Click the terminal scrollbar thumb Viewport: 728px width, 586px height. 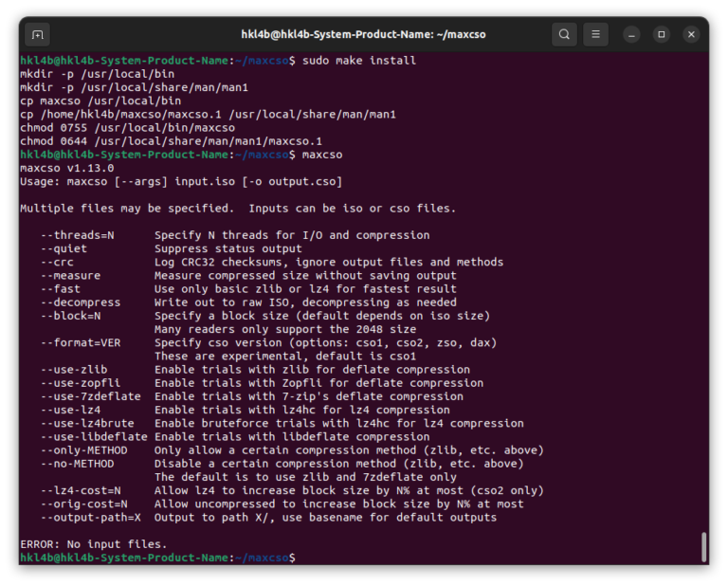703,547
